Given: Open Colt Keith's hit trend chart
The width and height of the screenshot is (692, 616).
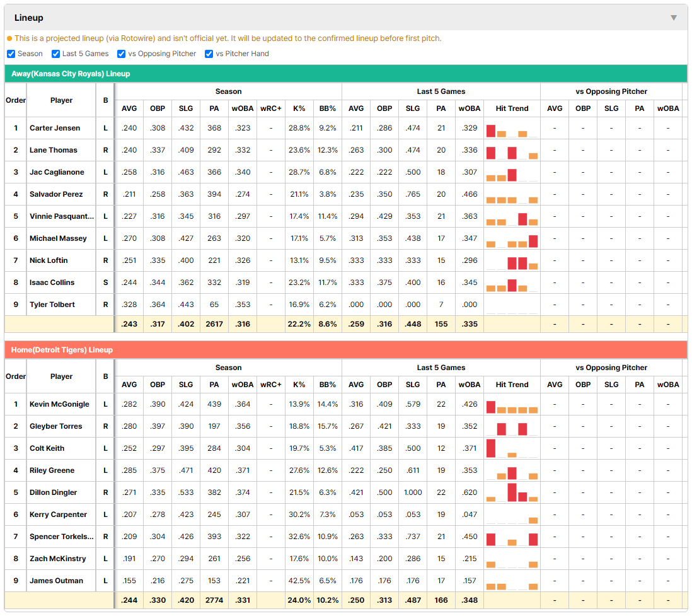Looking at the screenshot, I should [x=512, y=448].
